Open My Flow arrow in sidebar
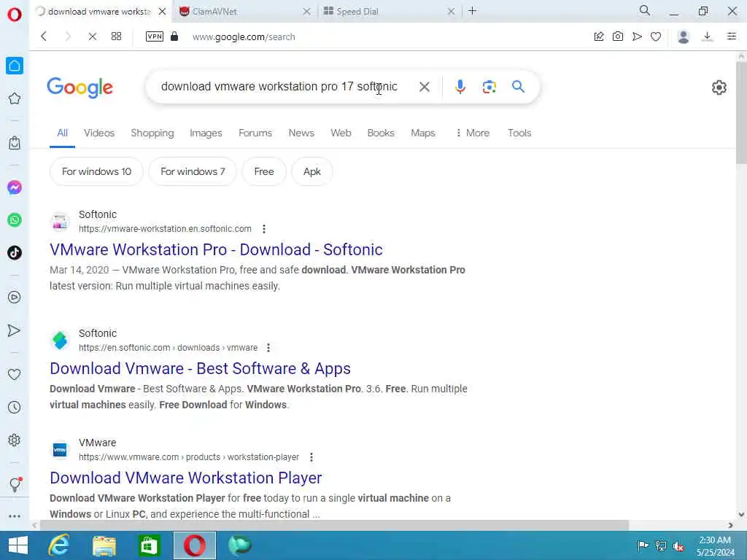The height and width of the screenshot is (560, 747). coord(15,330)
